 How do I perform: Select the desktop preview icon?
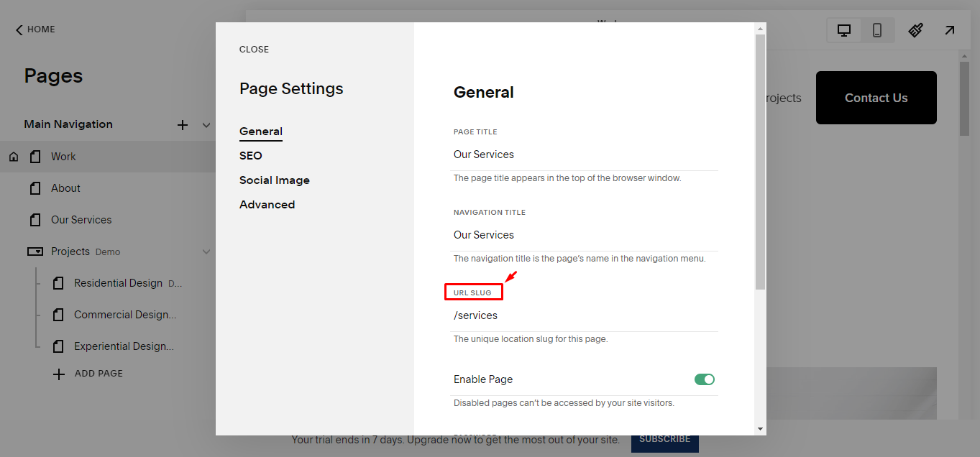pyautogui.click(x=843, y=30)
